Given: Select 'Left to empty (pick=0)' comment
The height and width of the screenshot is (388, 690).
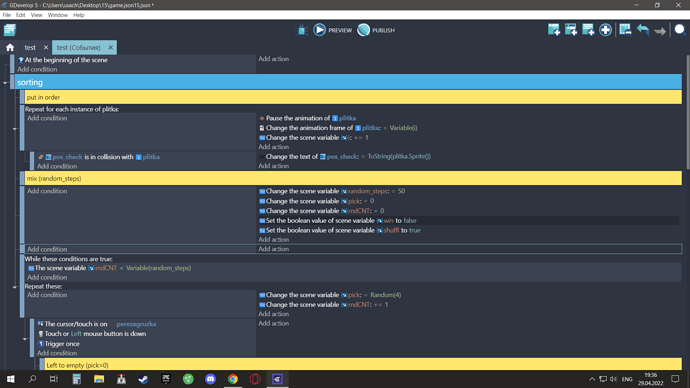Looking at the screenshot, I should (x=363, y=365).
